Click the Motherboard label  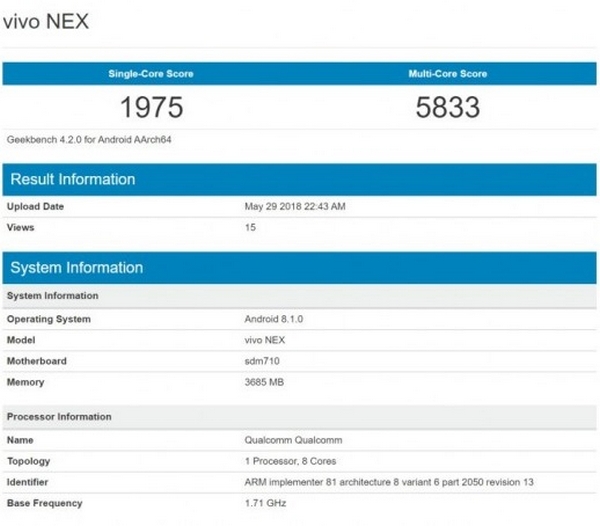(37, 361)
